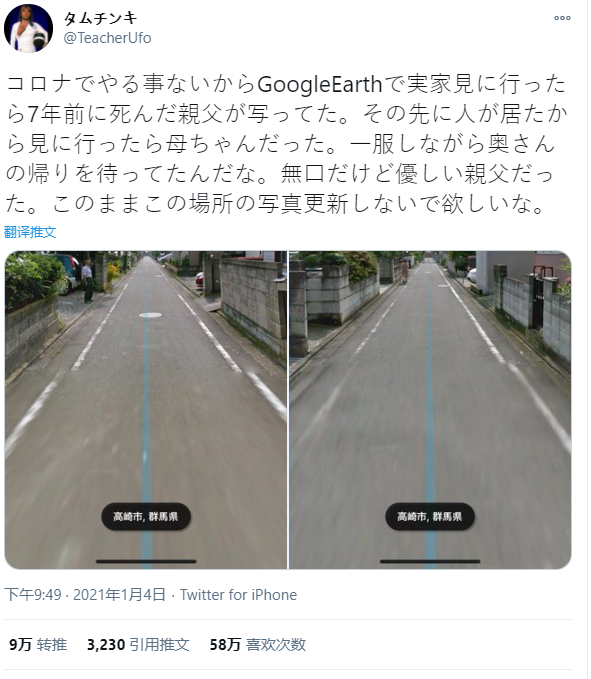
Task: Click the man standing in left photo
Action: [x=88, y=281]
